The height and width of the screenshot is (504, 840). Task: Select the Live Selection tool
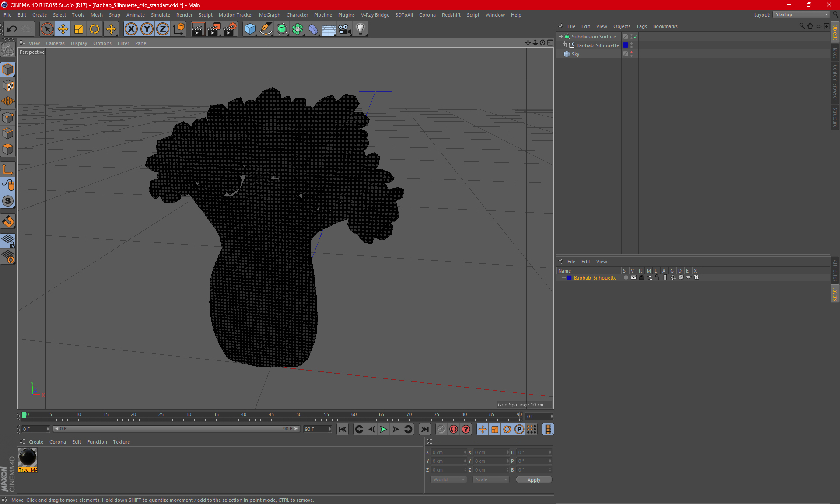47,29
